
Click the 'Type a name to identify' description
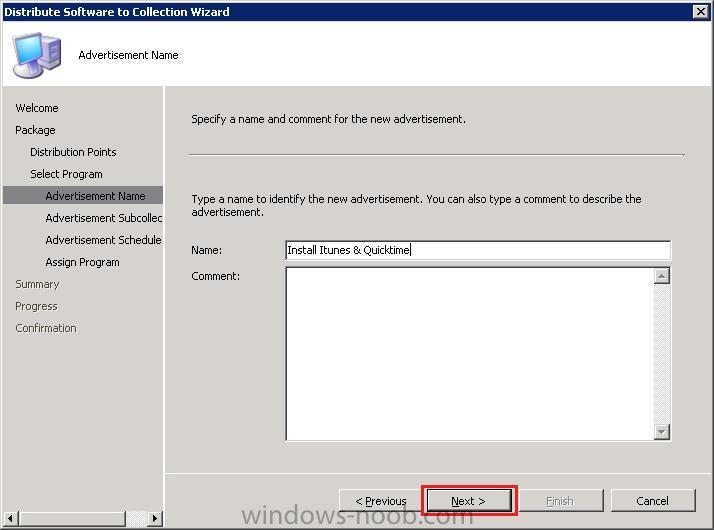click(x=416, y=205)
